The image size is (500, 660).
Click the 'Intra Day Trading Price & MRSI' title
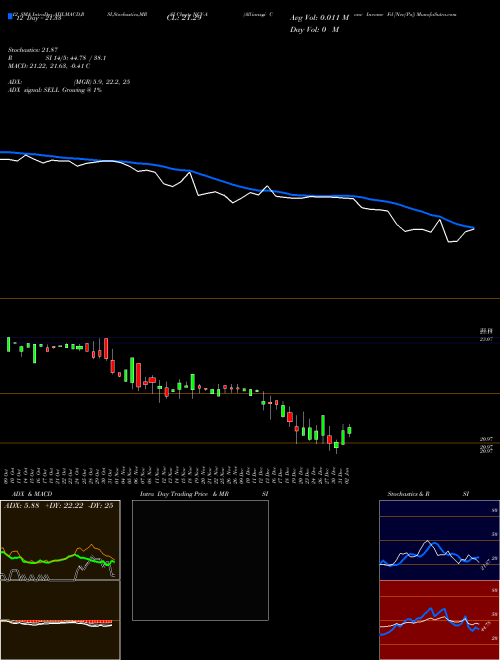(x=204, y=494)
